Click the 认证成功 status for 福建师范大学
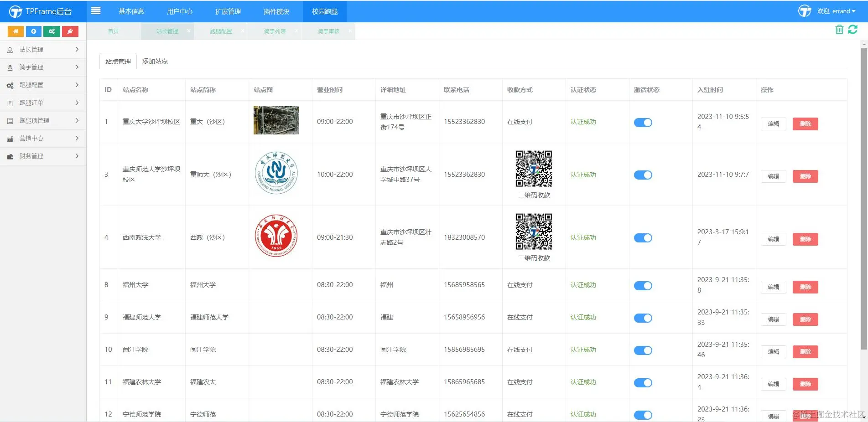This screenshot has width=868, height=422. [x=583, y=317]
